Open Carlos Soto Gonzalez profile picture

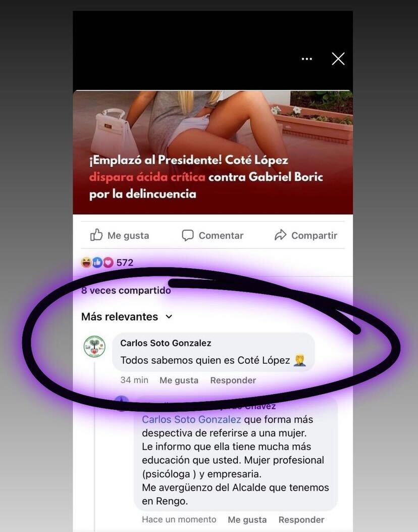point(94,347)
